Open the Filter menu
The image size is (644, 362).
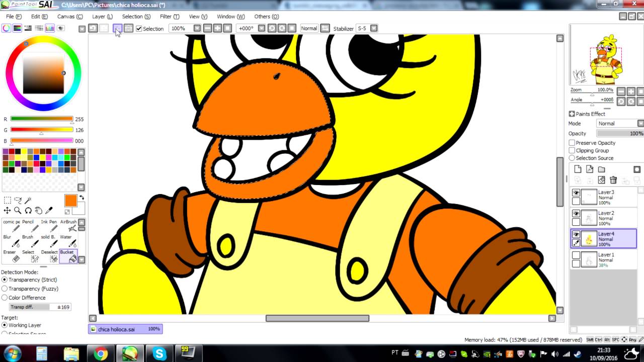click(x=170, y=17)
